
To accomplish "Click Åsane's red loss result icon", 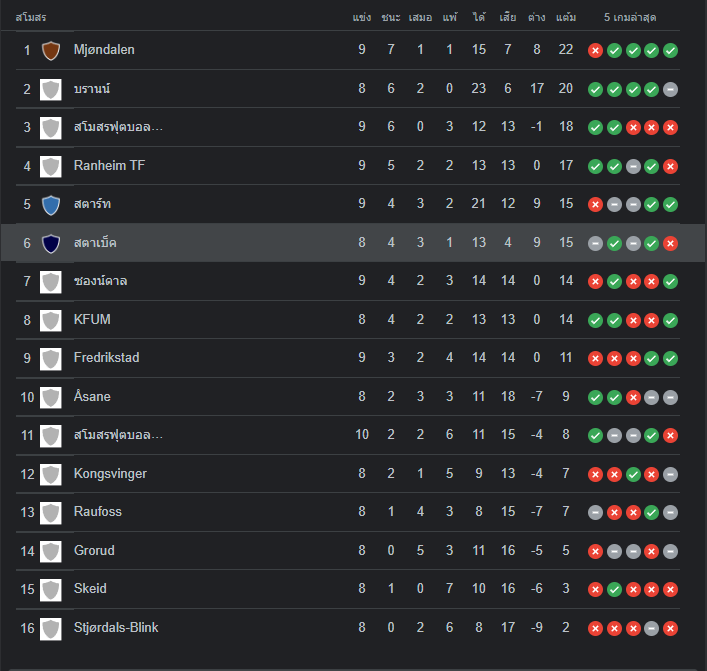I will coord(633,397).
